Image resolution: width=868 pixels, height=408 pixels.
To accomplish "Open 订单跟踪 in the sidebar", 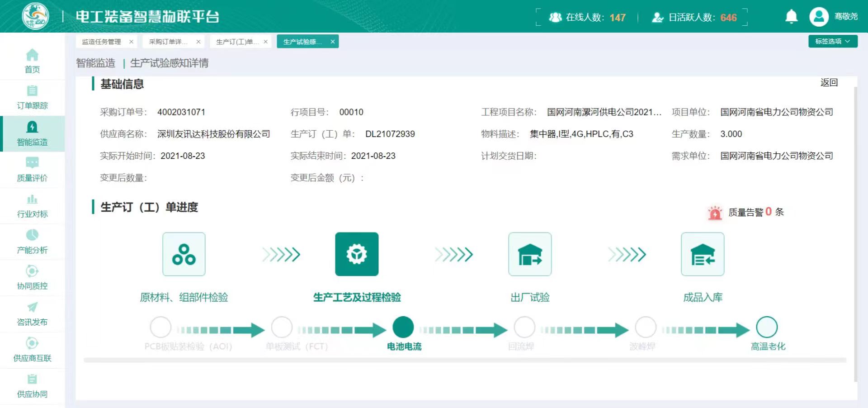I will pos(32,97).
